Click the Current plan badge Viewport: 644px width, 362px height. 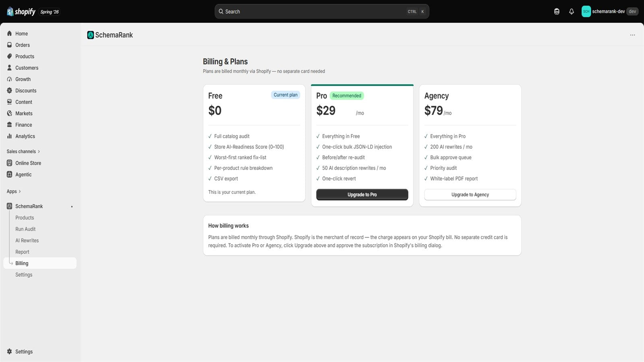coord(286,95)
